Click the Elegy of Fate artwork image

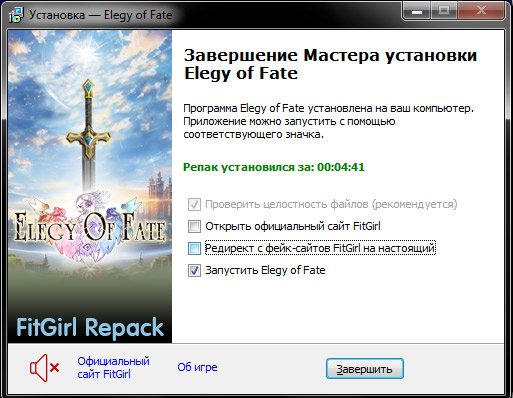(90, 186)
